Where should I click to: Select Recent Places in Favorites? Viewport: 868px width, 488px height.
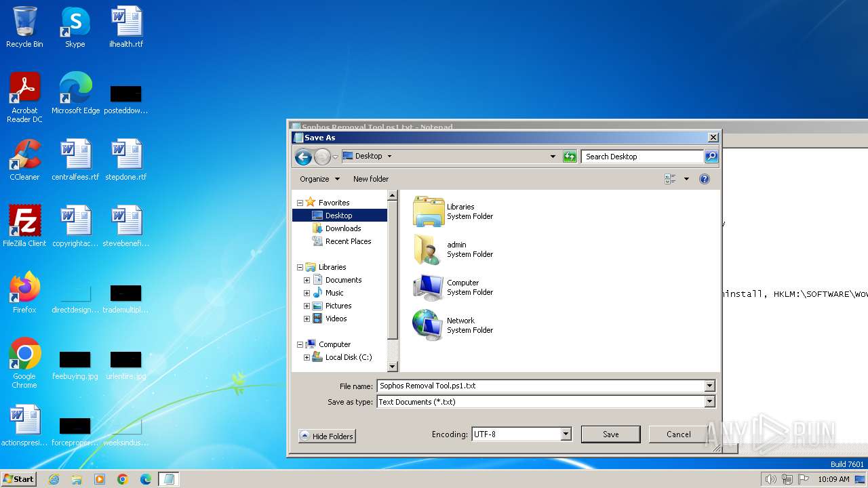(x=348, y=241)
